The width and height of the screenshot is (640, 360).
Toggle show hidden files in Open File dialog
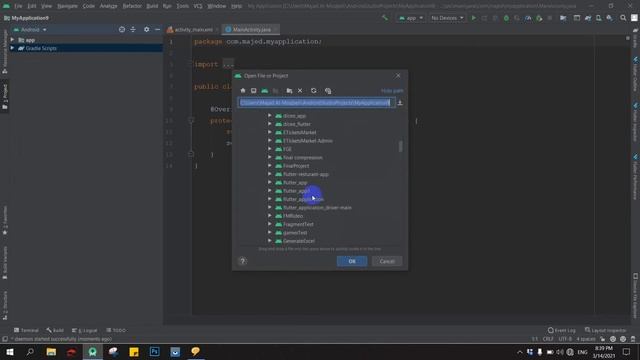coord(328,91)
